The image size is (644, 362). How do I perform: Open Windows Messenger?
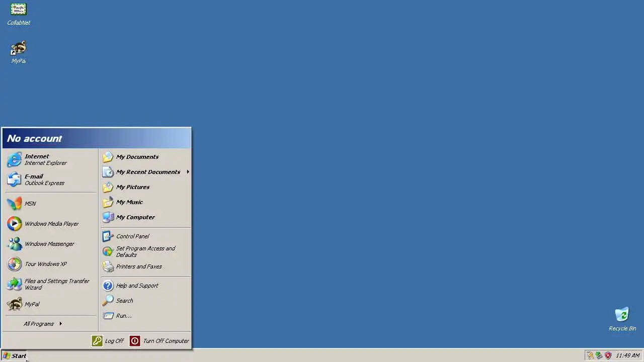click(50, 244)
